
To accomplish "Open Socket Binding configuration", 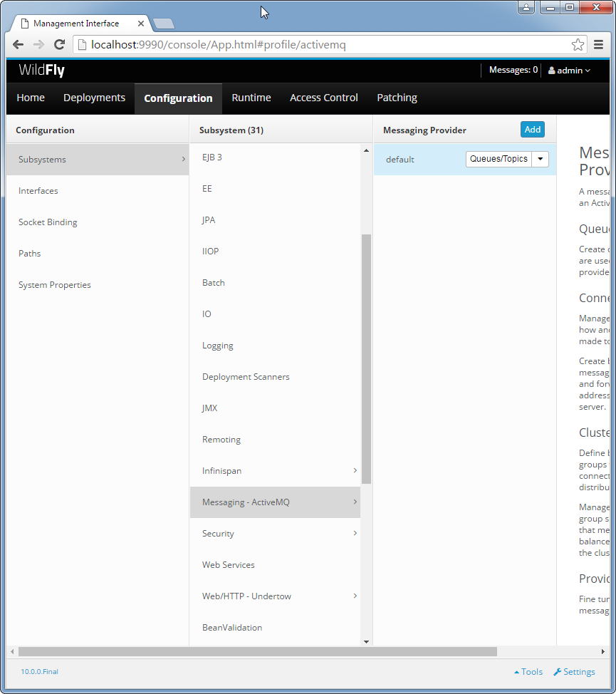I will (x=98, y=222).
